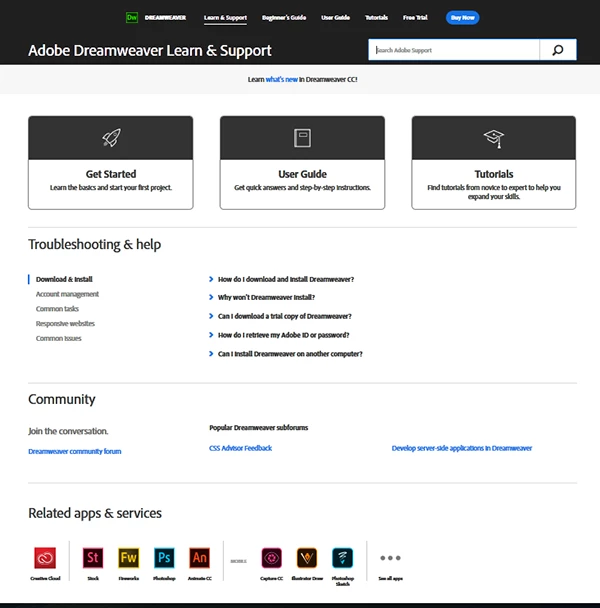Select the DREAMWEAVER nav item
This screenshot has width=600, height=608.
(165, 17)
